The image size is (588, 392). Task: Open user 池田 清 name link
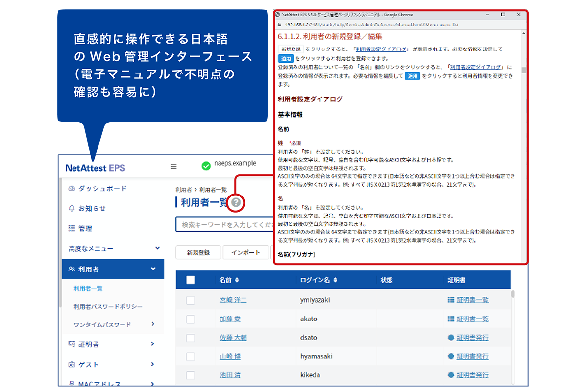click(230, 375)
